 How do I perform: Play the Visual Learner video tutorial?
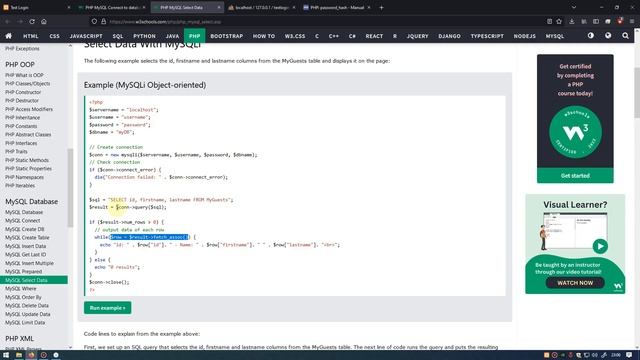pos(600,246)
